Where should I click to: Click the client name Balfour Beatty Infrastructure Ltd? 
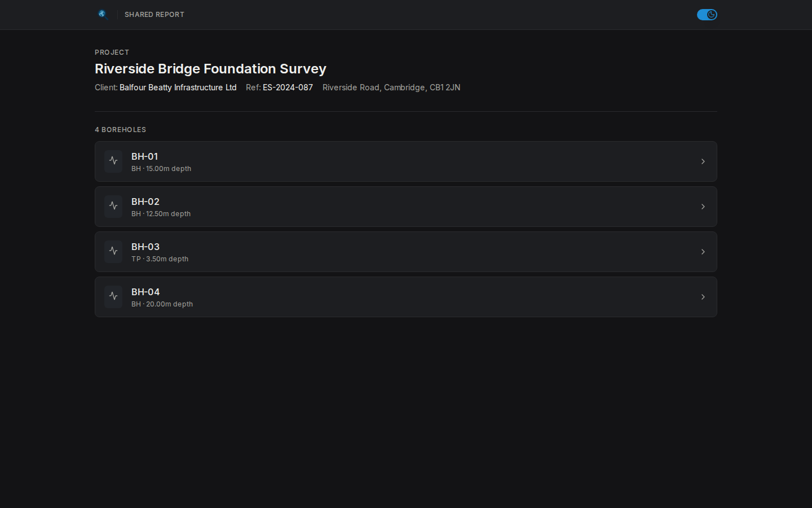(178, 87)
